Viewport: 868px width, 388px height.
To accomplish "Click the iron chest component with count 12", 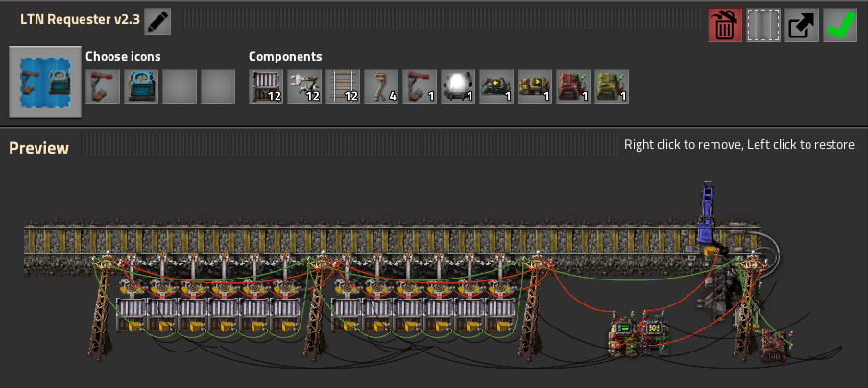I will [266, 85].
